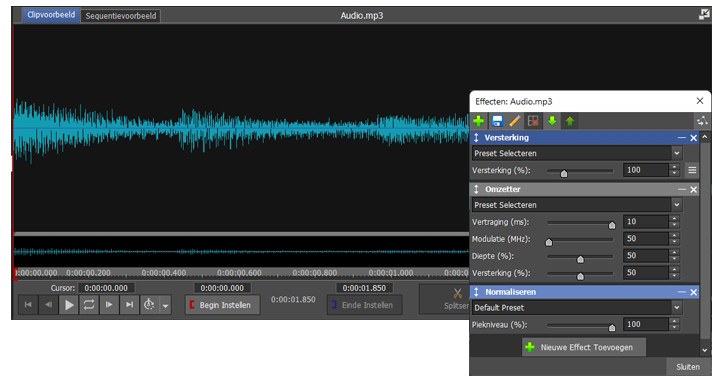Click Nieuwe Effect Toevoegen button
This screenshot has height=389, width=722.
[x=584, y=347]
